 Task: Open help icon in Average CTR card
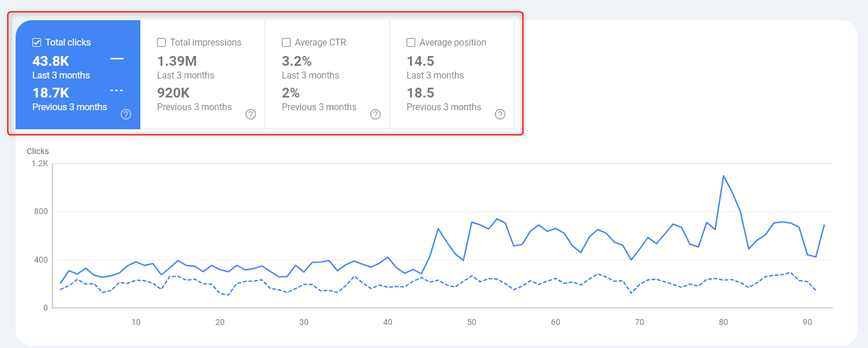click(x=375, y=114)
